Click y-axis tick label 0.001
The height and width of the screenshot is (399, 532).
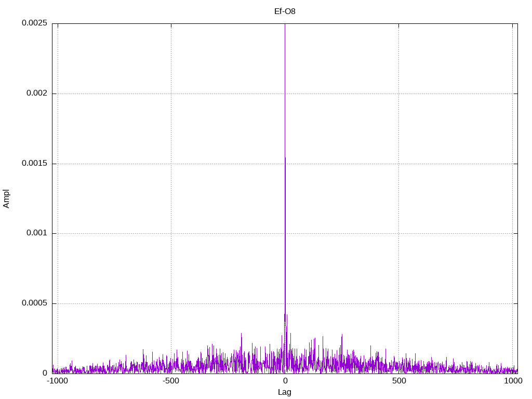[37, 233]
